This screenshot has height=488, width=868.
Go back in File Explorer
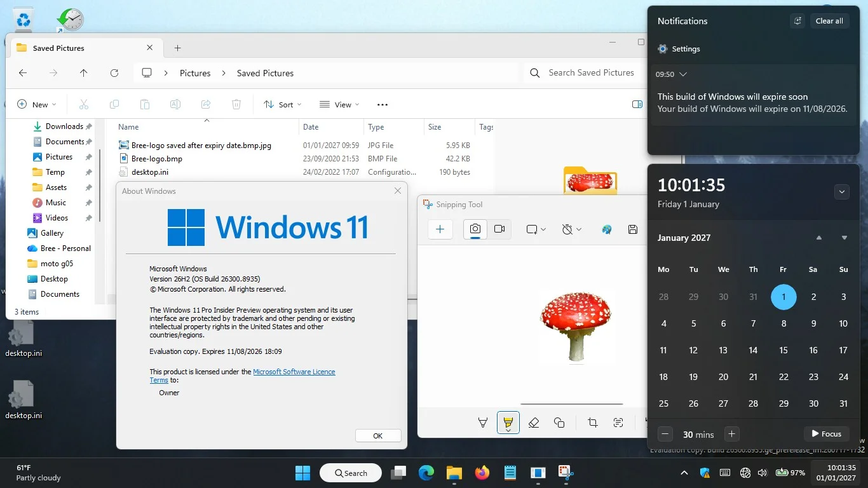pos(23,73)
